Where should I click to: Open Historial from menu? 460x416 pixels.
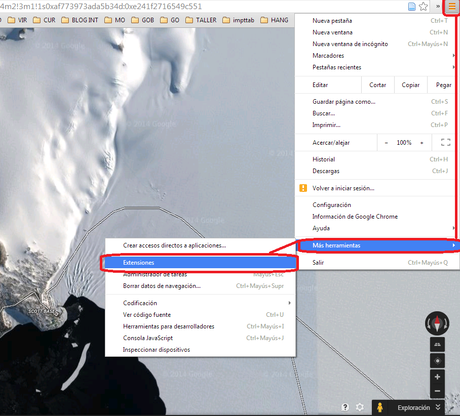375,159
